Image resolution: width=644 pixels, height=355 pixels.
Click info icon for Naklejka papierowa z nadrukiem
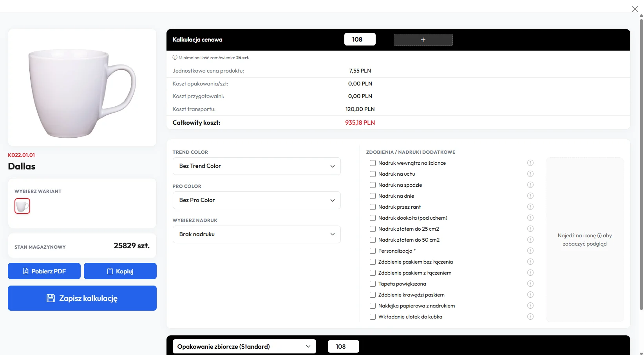click(530, 306)
